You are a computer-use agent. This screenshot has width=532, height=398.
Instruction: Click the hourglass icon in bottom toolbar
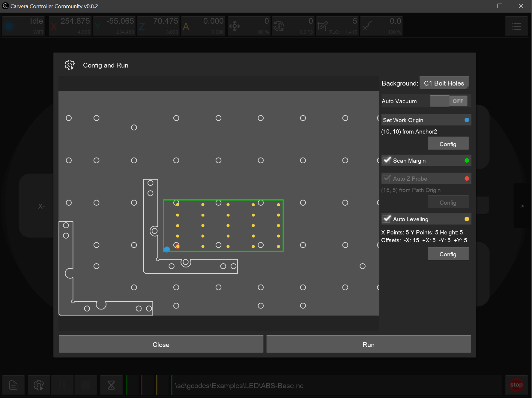click(111, 384)
